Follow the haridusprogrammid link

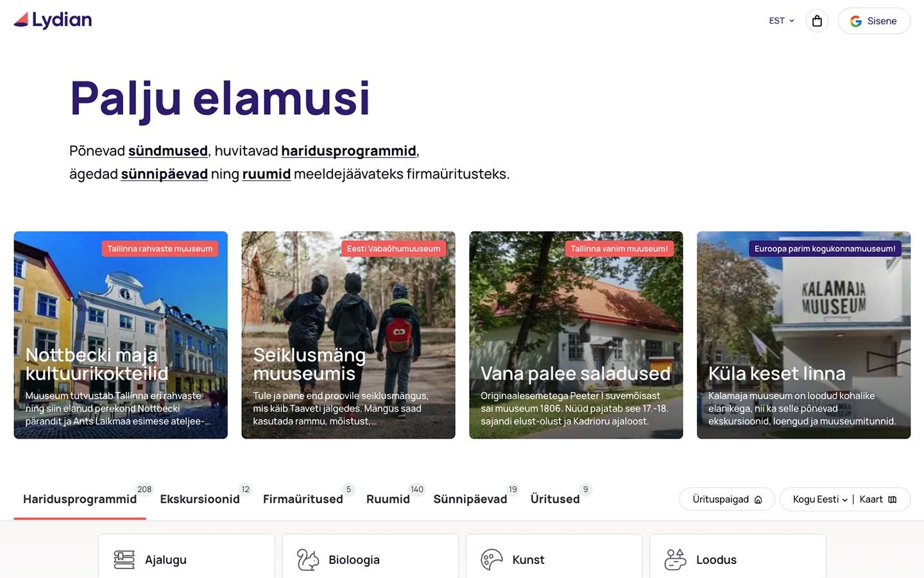pos(348,151)
